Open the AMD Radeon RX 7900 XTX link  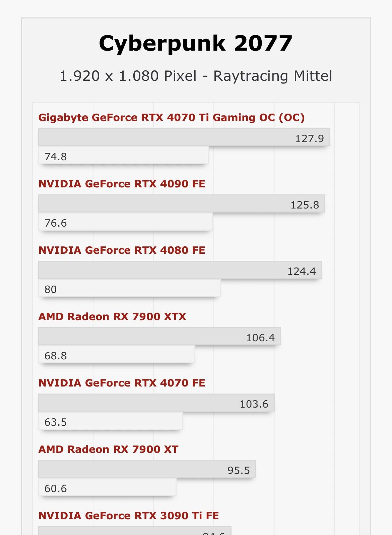pyautogui.click(x=112, y=317)
